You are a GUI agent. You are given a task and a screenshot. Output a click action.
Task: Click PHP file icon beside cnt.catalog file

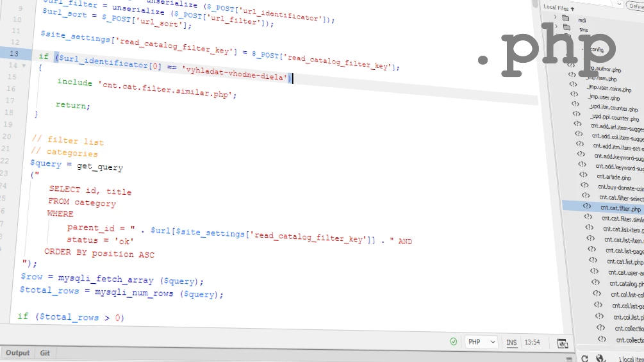coord(595,282)
